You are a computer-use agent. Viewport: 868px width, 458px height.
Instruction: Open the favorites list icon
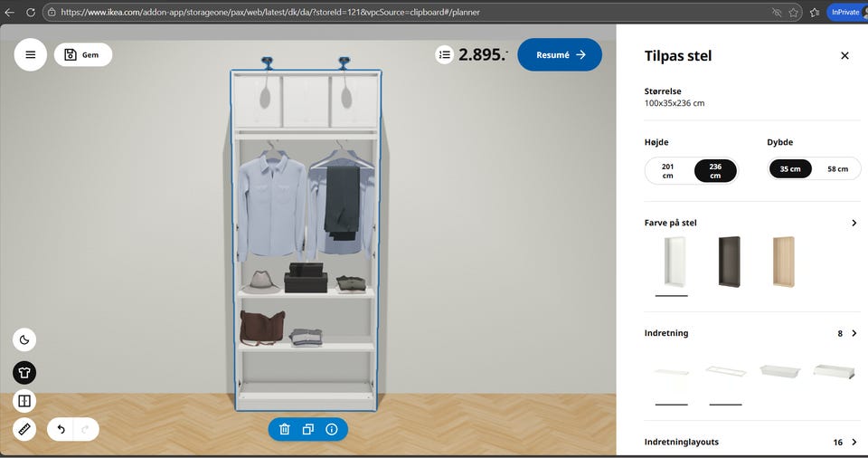point(815,12)
